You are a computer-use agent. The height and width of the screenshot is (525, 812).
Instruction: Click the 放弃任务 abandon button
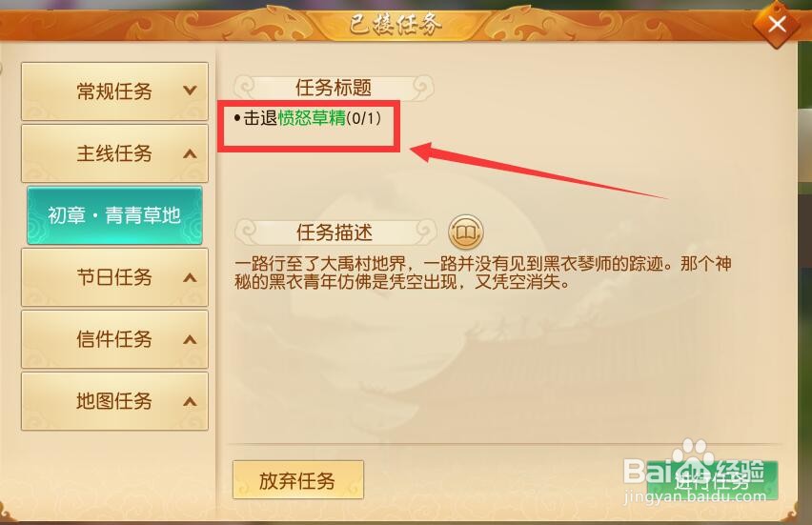297,480
